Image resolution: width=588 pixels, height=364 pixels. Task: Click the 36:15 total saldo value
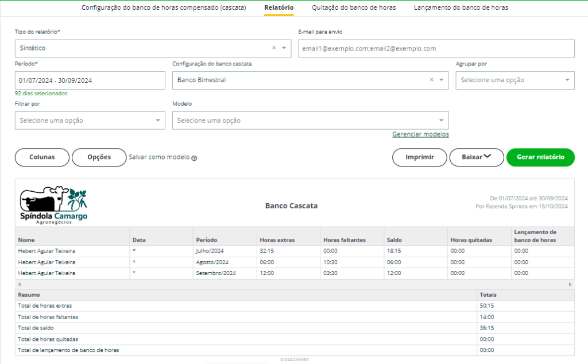click(487, 328)
